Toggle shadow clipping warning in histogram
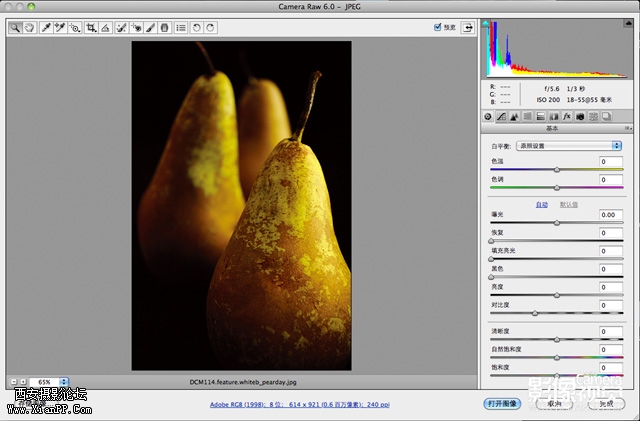The image size is (640, 421). (488, 25)
